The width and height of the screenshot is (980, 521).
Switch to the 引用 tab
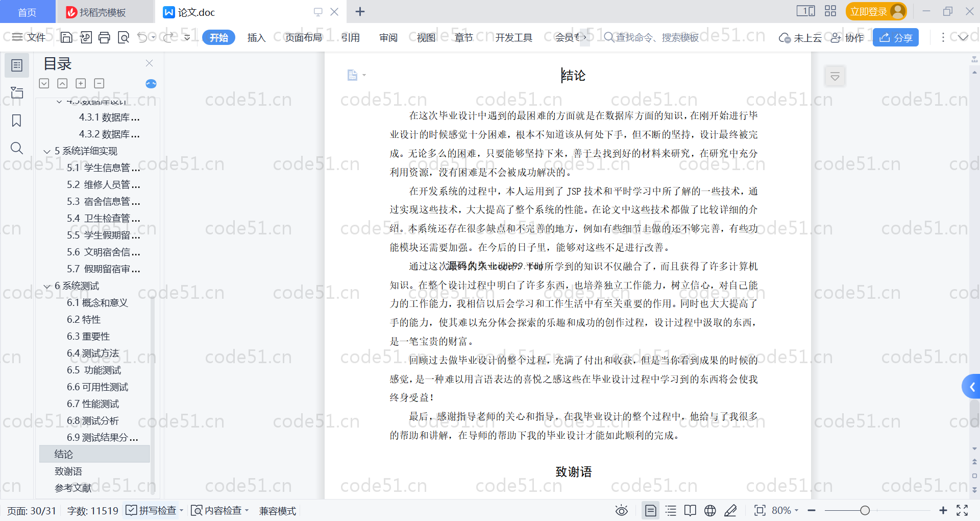350,37
